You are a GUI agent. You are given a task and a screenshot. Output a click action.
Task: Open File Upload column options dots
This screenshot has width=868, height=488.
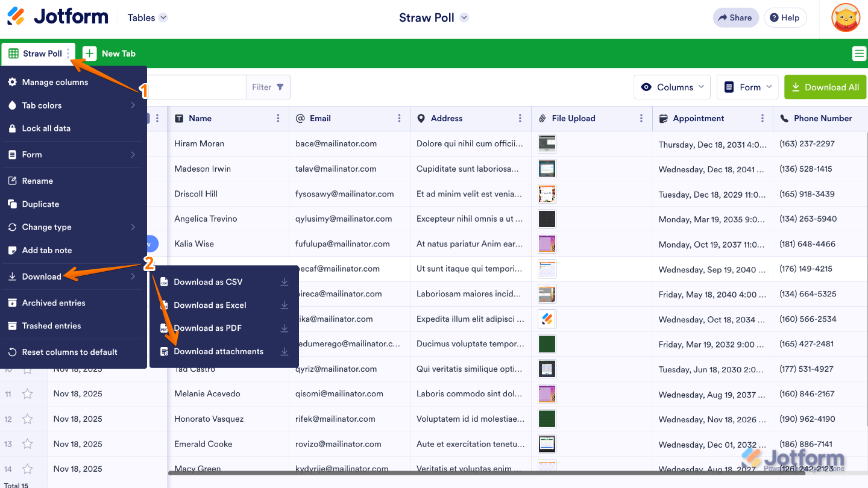(x=641, y=119)
